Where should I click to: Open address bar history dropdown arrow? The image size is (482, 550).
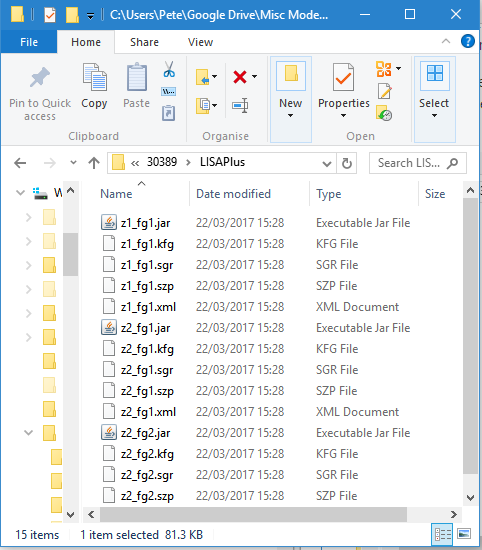(x=327, y=163)
